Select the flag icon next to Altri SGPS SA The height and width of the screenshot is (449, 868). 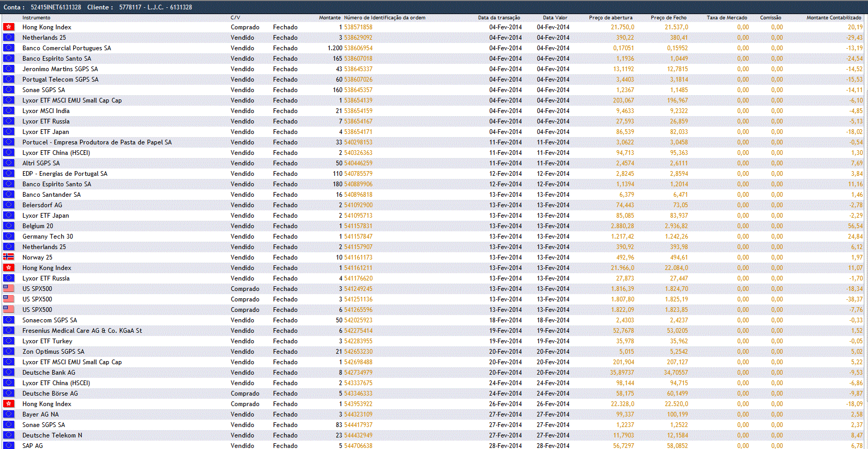coord(8,163)
